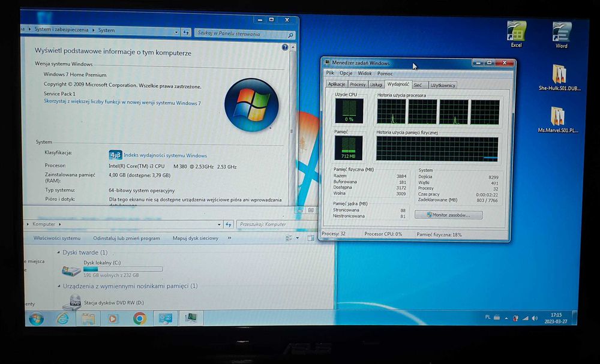This screenshot has width=600, height=364.
Task: Open Windows Media Player taskbar icon
Action: click(x=113, y=318)
